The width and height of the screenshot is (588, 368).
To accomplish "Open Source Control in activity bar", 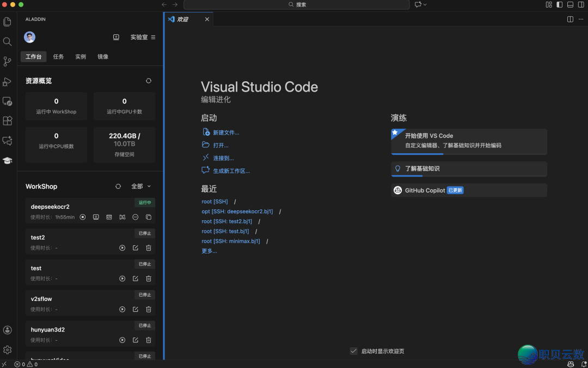I will click(x=8, y=62).
